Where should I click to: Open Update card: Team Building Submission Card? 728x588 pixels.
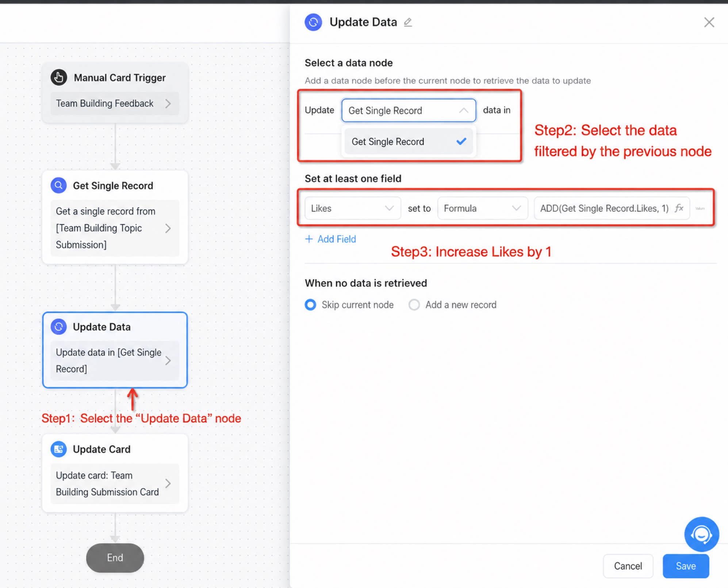click(115, 484)
